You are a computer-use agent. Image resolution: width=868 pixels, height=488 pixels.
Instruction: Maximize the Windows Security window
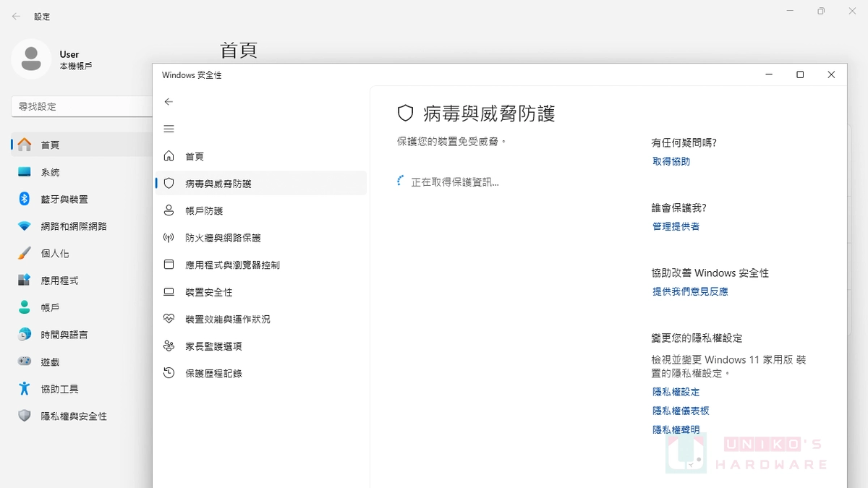(800, 74)
